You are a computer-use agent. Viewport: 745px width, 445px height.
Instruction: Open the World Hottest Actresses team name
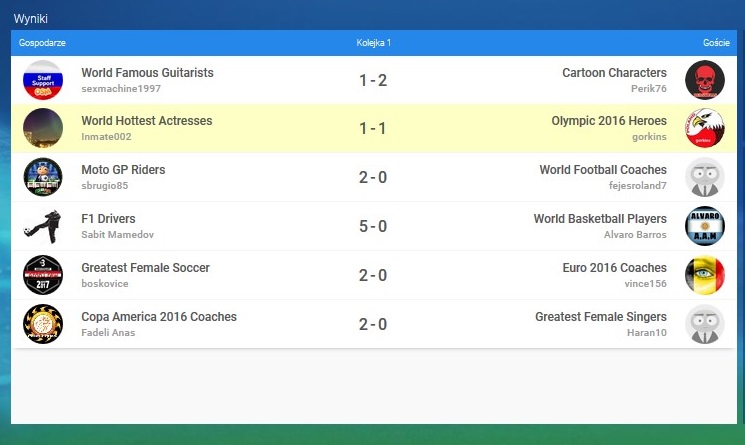click(147, 121)
